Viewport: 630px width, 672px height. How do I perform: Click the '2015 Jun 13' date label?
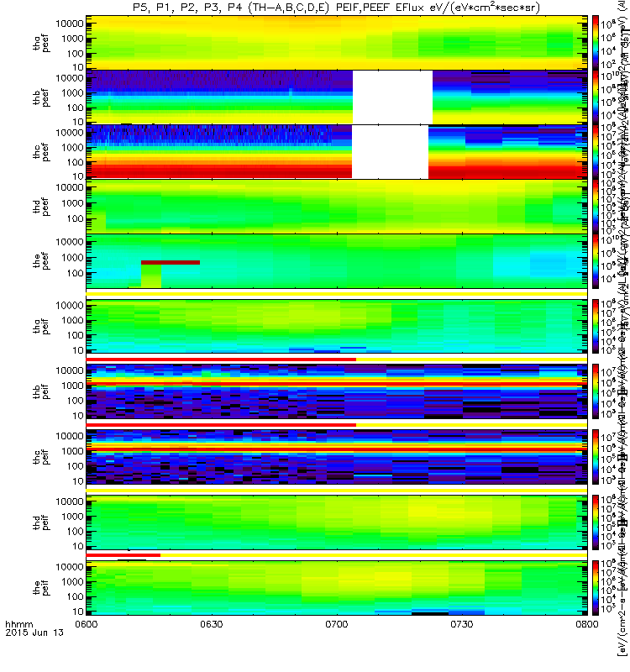tap(34, 633)
